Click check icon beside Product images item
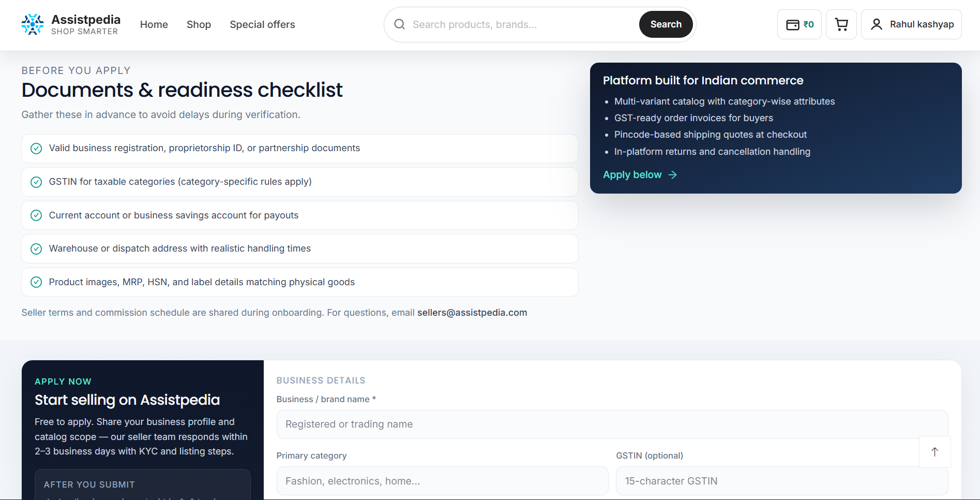 coord(36,282)
